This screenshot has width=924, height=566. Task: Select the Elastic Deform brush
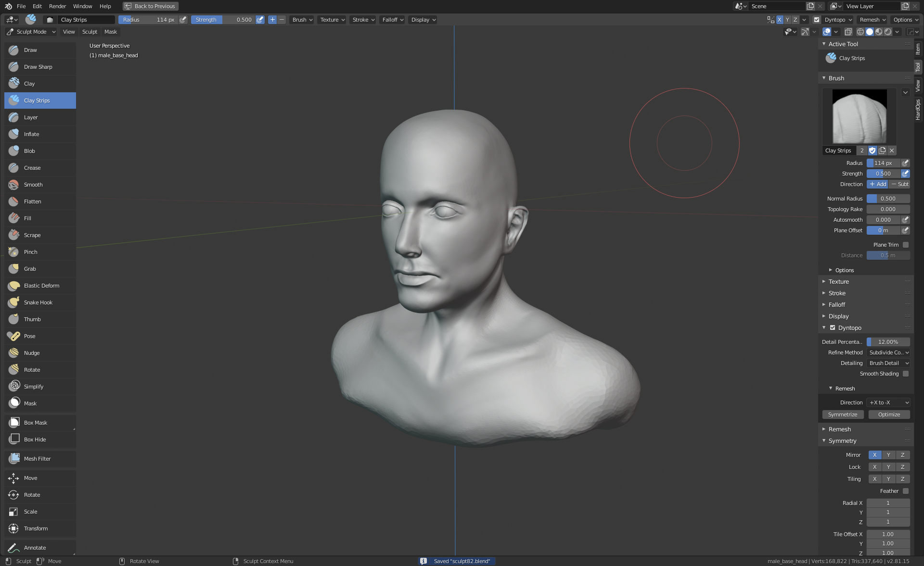point(41,286)
